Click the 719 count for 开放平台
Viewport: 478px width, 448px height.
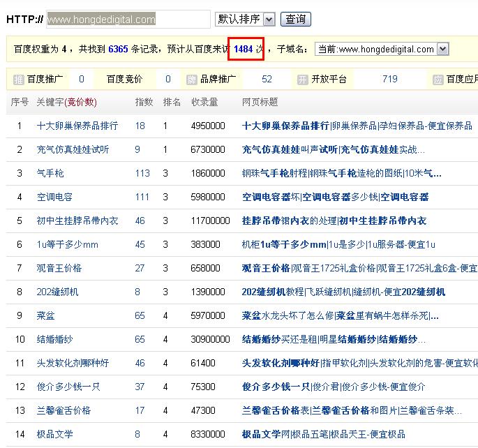click(x=389, y=80)
